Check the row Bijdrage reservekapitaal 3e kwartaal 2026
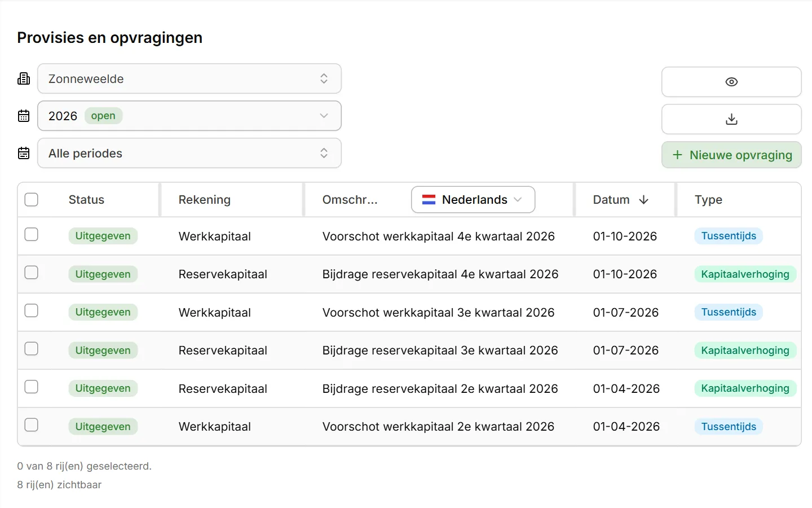Image resolution: width=812 pixels, height=508 pixels. coord(32,349)
